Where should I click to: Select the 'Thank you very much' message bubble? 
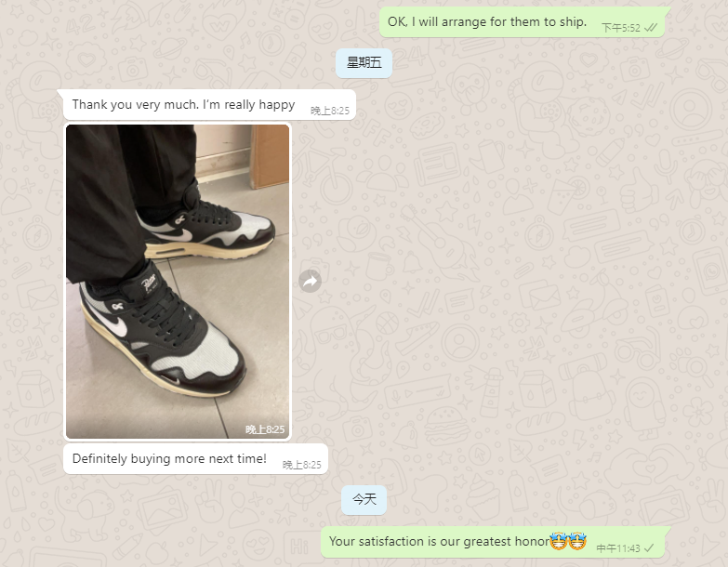(209, 105)
